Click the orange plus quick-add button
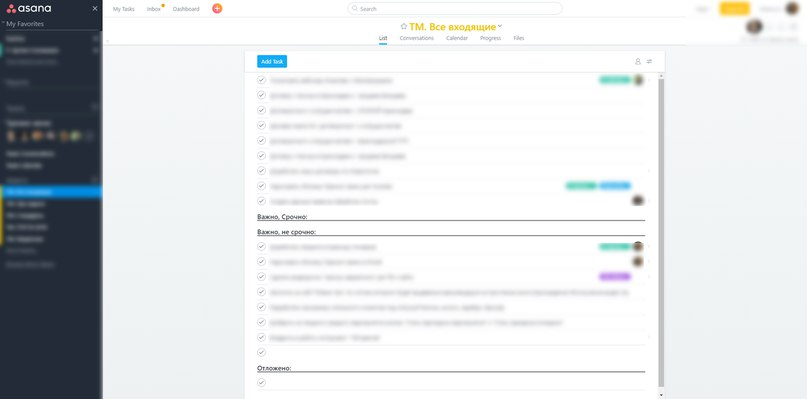The width and height of the screenshot is (807, 399). click(x=217, y=8)
